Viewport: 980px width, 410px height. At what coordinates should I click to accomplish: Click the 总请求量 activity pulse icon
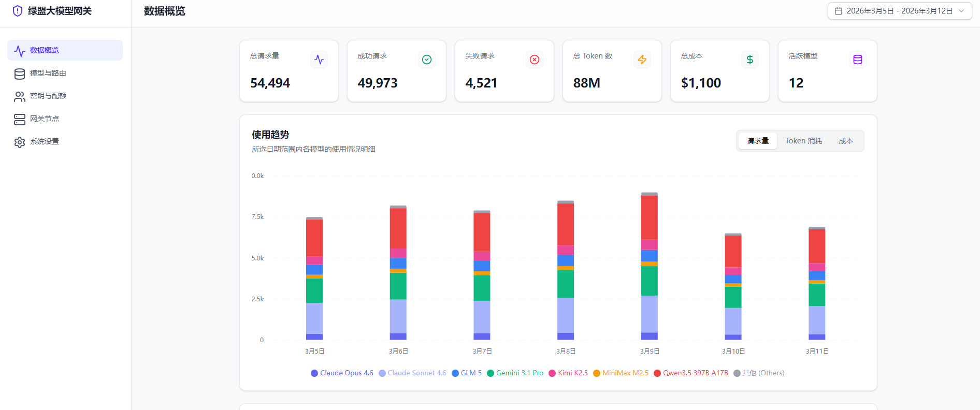pyautogui.click(x=319, y=60)
